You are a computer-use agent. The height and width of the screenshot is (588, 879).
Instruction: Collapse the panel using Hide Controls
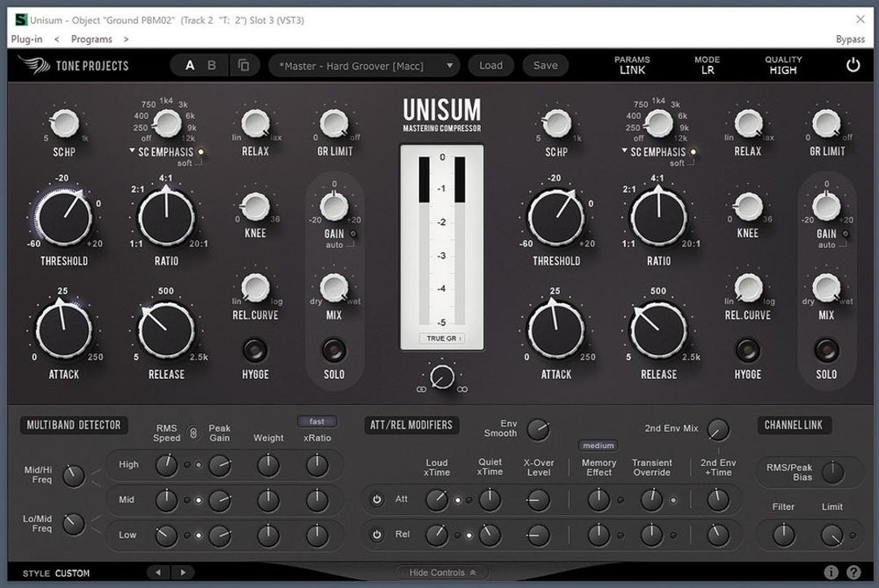pos(440,572)
